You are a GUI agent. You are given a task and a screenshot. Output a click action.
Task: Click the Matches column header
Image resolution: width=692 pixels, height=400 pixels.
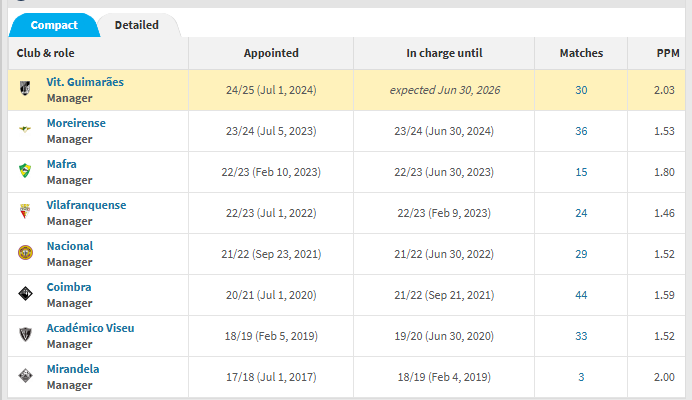(581, 53)
